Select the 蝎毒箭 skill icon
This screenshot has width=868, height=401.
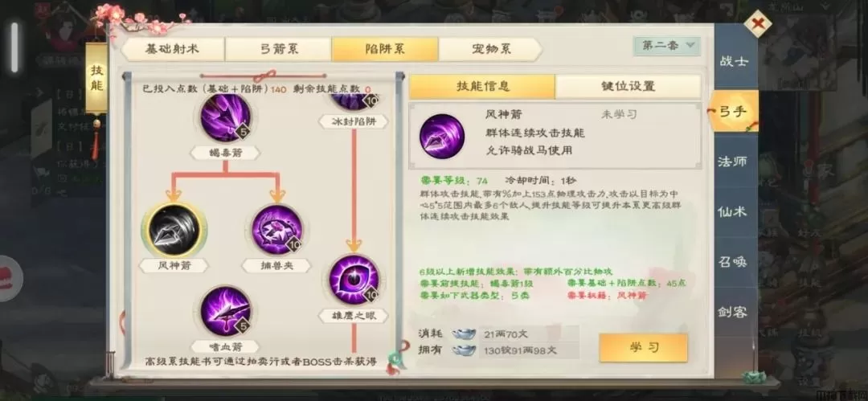[225, 117]
